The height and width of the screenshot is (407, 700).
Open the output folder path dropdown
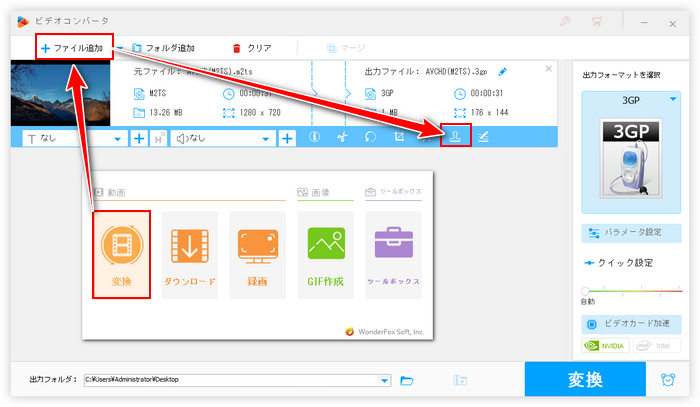click(385, 380)
